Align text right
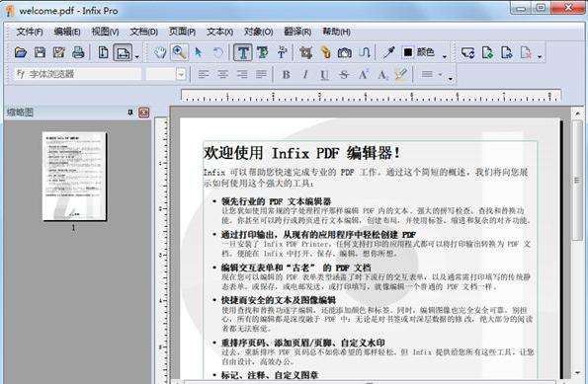 point(242,75)
